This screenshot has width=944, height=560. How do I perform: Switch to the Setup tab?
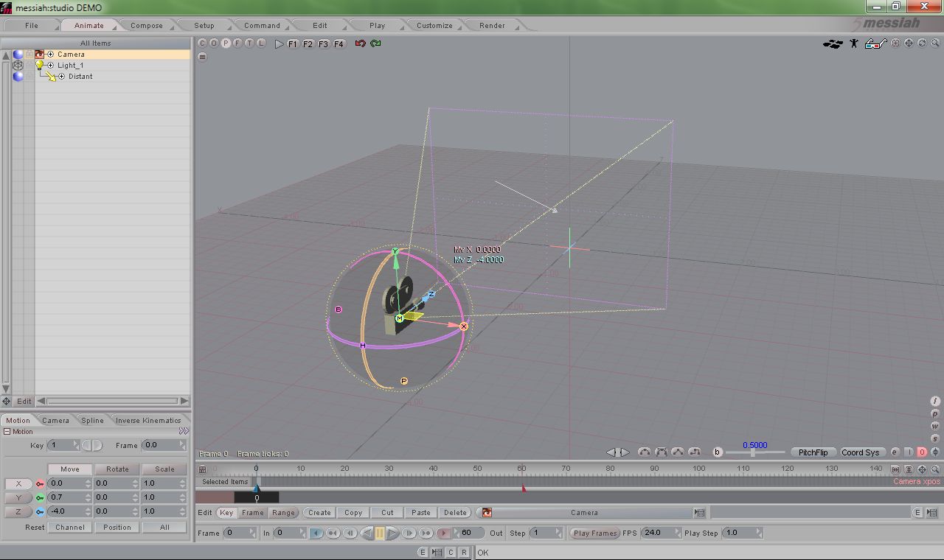coord(204,25)
